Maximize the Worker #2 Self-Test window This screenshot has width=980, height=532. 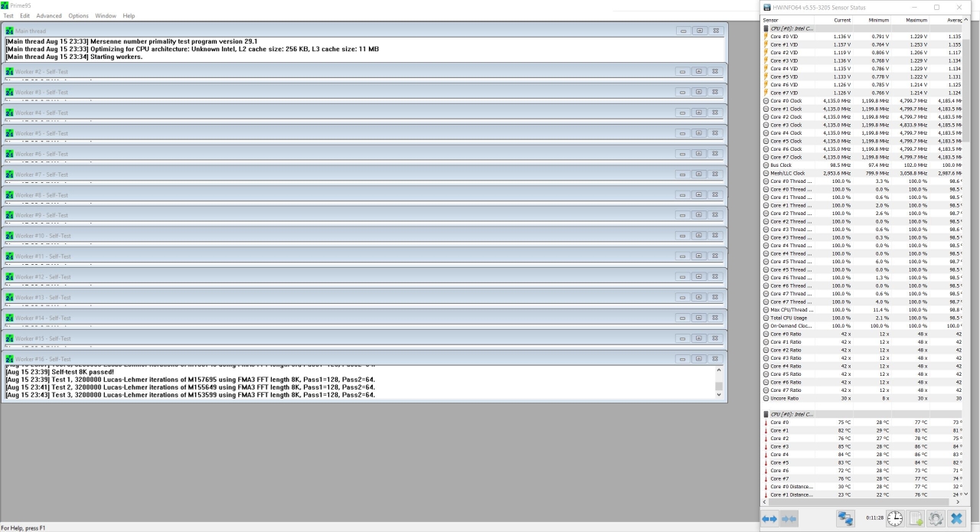pyautogui.click(x=699, y=71)
